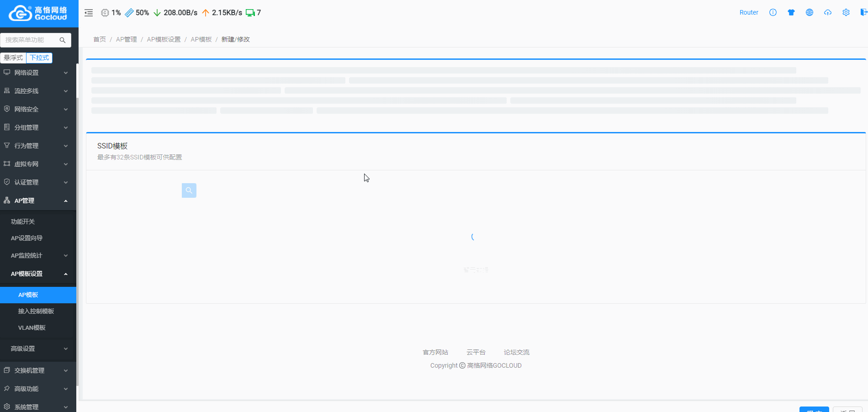
Task: Open the theme shirt icon in the header
Action: pos(791,12)
